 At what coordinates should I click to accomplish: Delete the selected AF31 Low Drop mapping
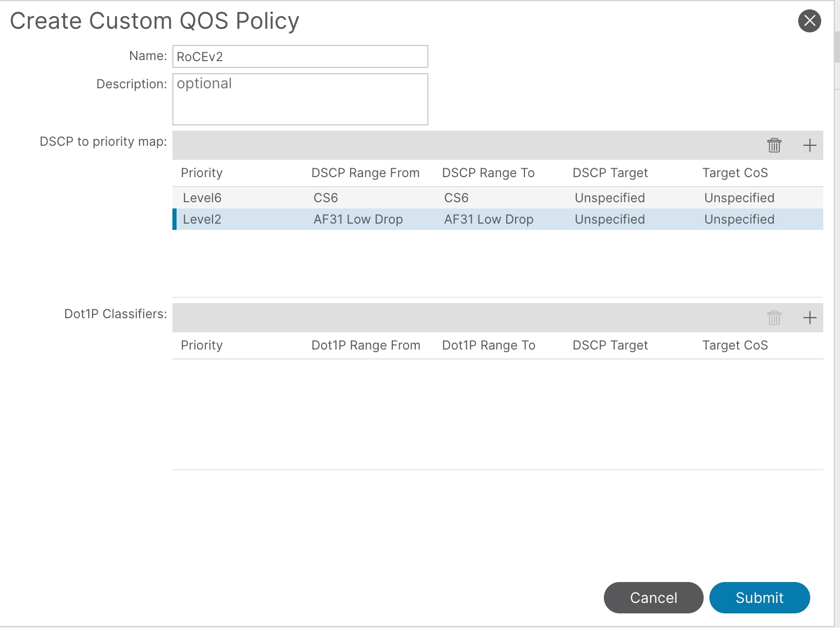[774, 145]
